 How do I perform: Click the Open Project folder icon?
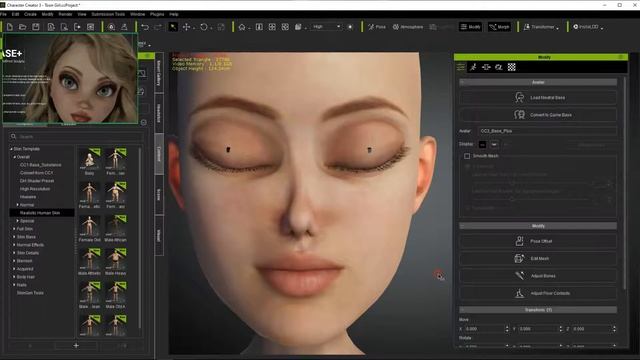[23, 27]
